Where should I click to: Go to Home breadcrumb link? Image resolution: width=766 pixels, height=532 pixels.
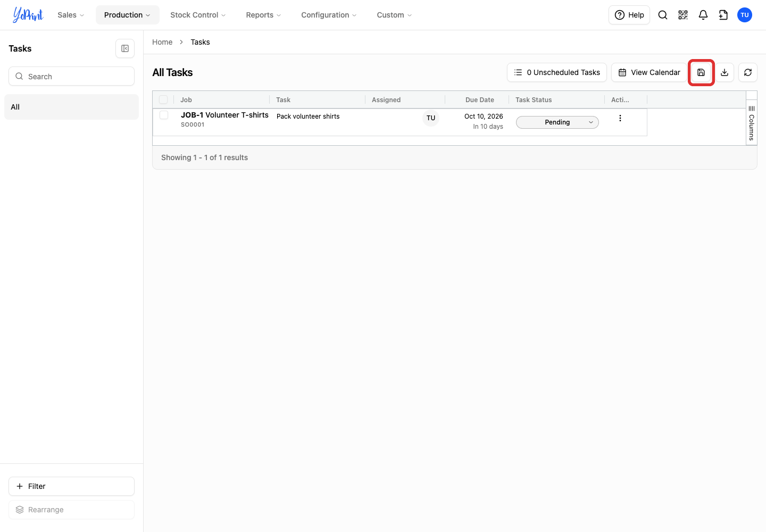[x=162, y=42]
